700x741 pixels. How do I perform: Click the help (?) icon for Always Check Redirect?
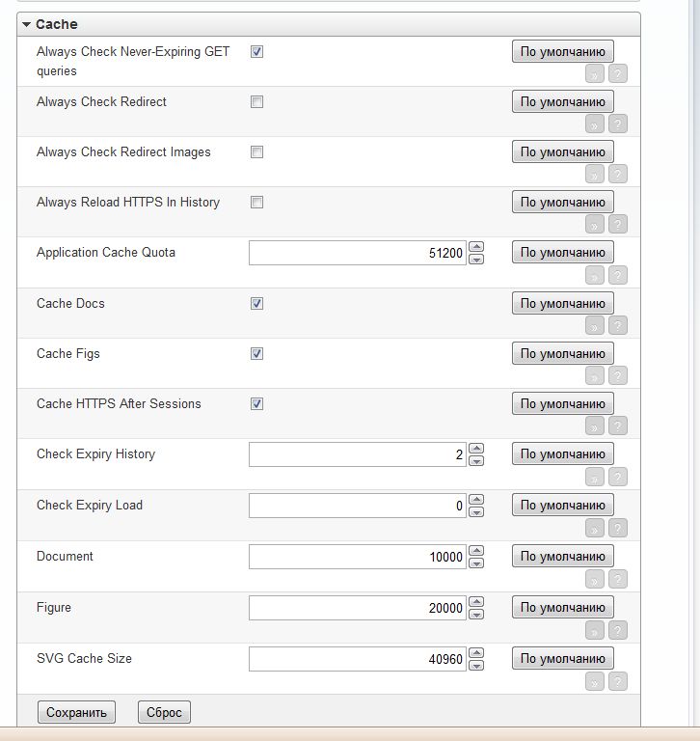click(618, 123)
